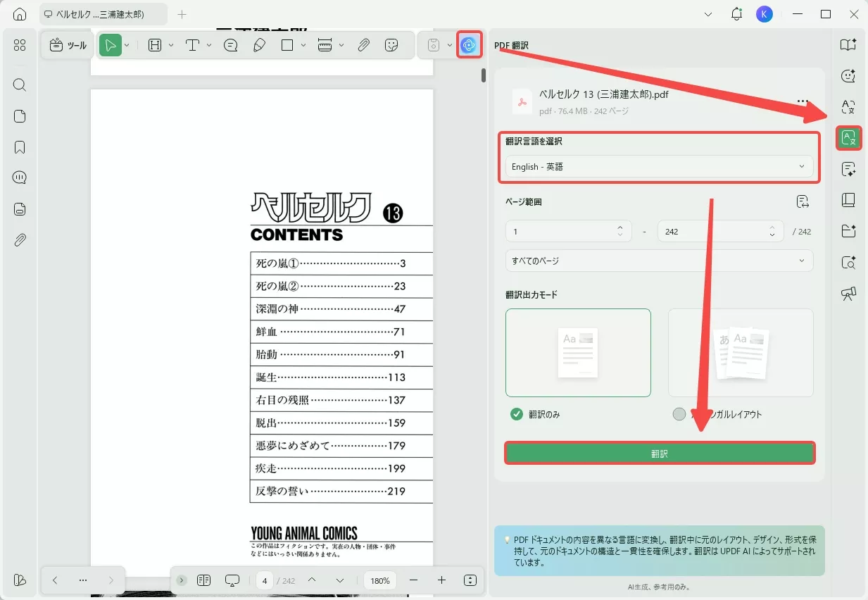The image size is (868, 600).
Task: Choose the bilingual layout output mode thumbnail
Action: click(x=741, y=353)
